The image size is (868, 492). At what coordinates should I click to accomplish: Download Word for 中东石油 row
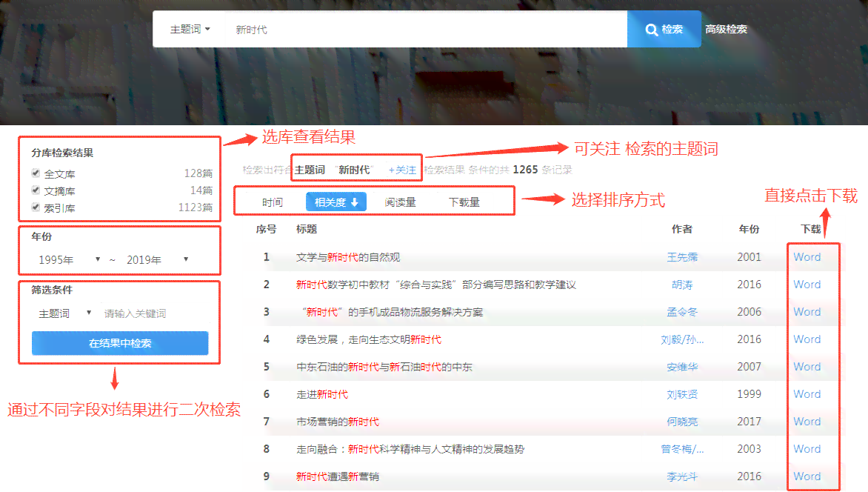(x=807, y=367)
